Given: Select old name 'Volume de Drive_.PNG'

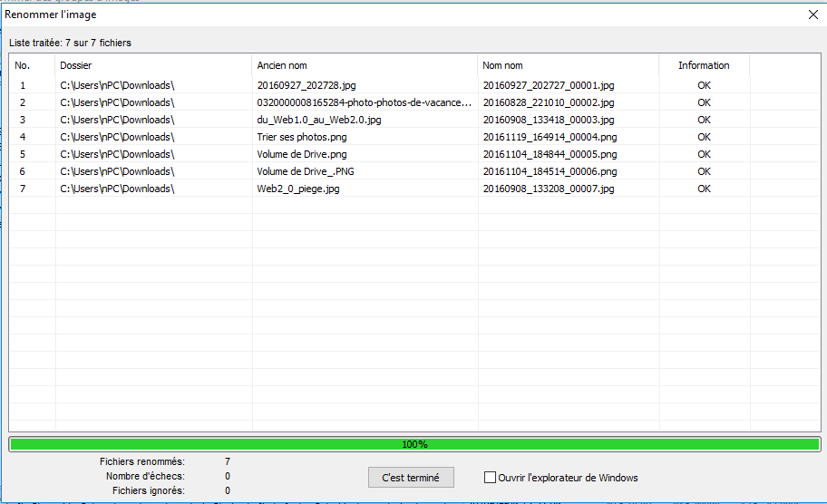Looking at the screenshot, I should pos(306,172).
